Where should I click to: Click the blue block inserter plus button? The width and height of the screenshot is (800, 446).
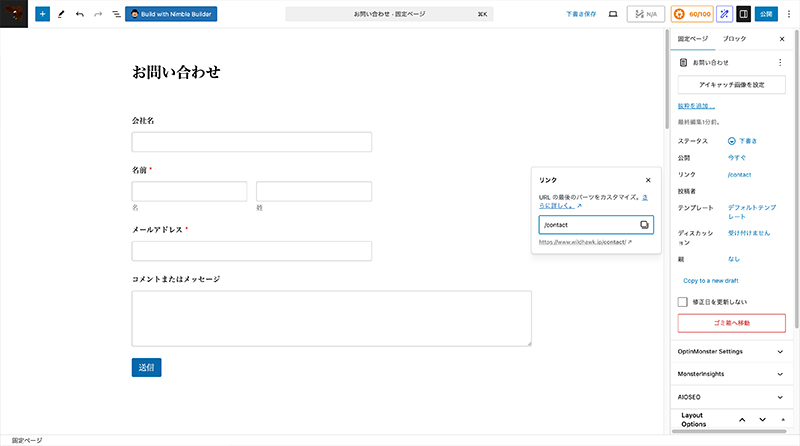(42, 15)
